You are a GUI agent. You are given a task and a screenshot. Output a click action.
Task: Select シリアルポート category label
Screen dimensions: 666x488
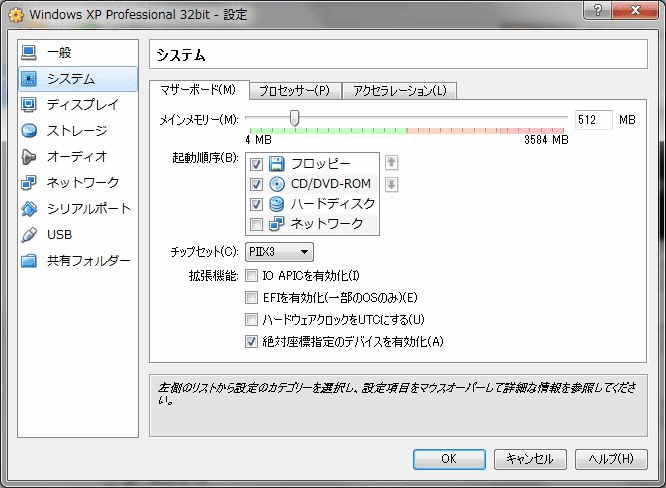tap(88, 209)
